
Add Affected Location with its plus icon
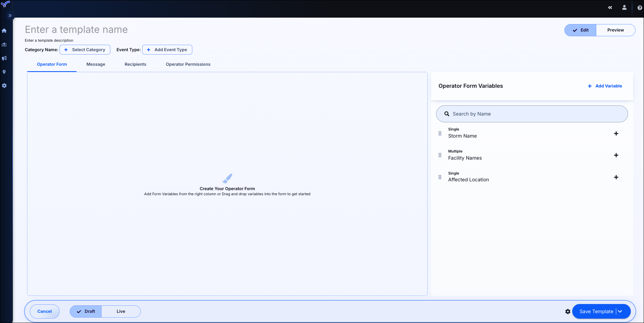click(616, 177)
